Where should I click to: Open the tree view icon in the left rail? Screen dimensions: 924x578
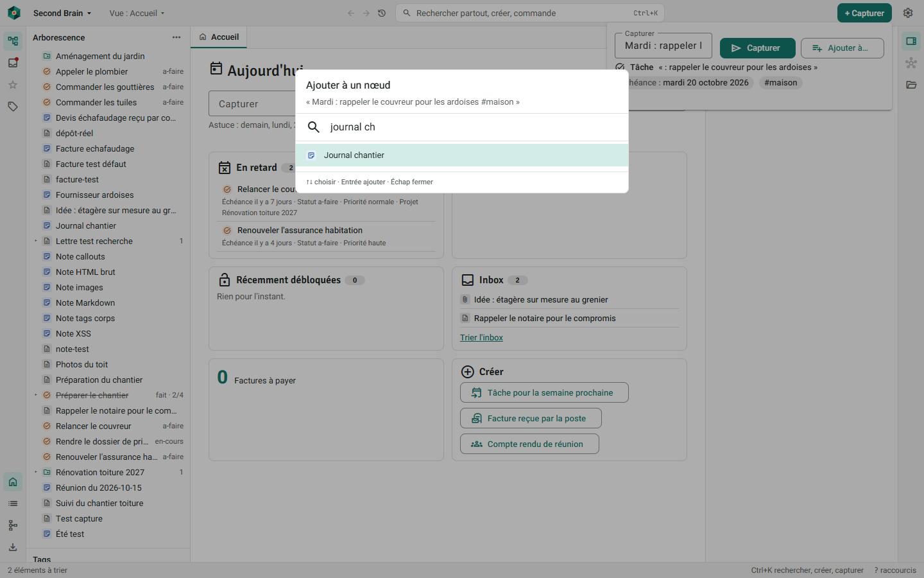coord(13,41)
